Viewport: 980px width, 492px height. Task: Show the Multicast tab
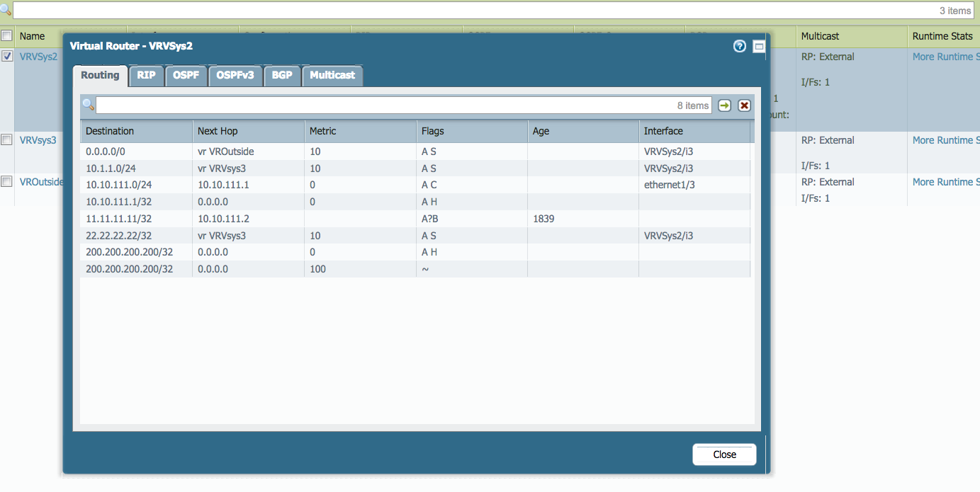(332, 75)
